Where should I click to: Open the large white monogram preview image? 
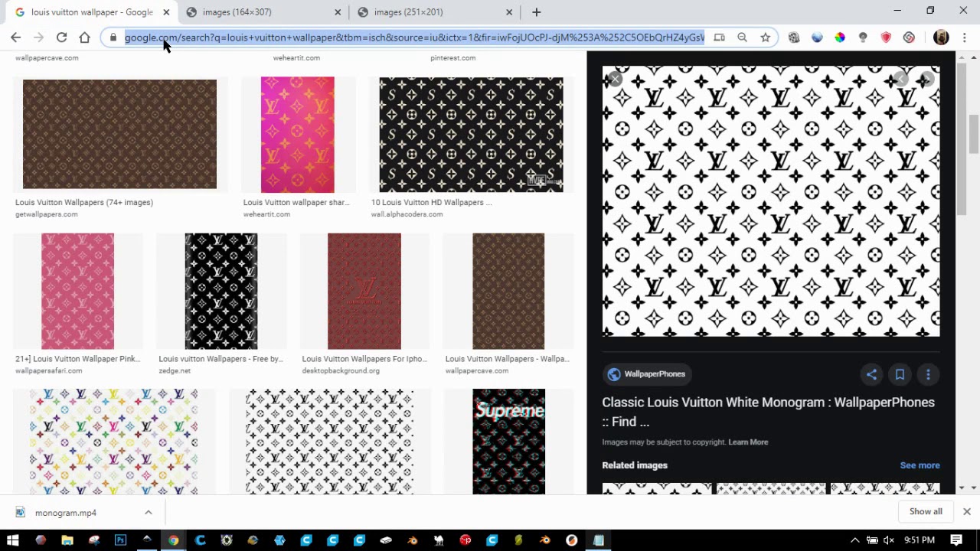click(771, 201)
